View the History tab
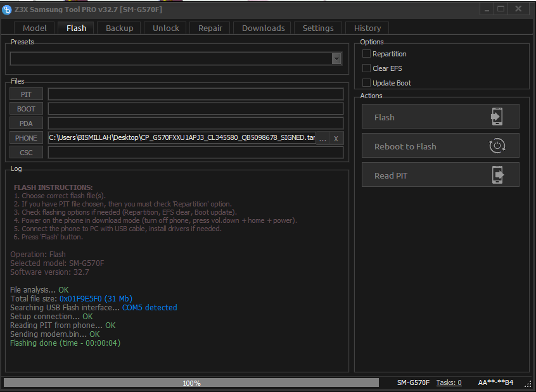This screenshot has height=392, width=536. pyautogui.click(x=367, y=28)
